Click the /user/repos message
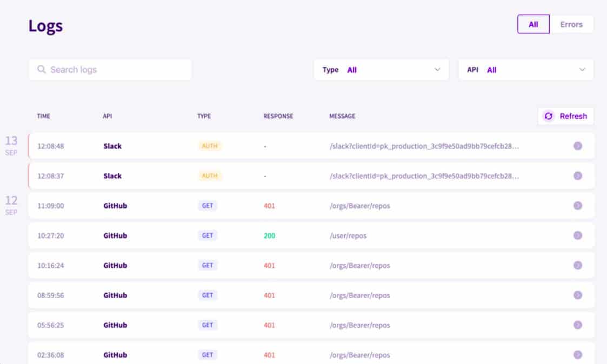This screenshot has height=364, width=607. pyautogui.click(x=348, y=235)
